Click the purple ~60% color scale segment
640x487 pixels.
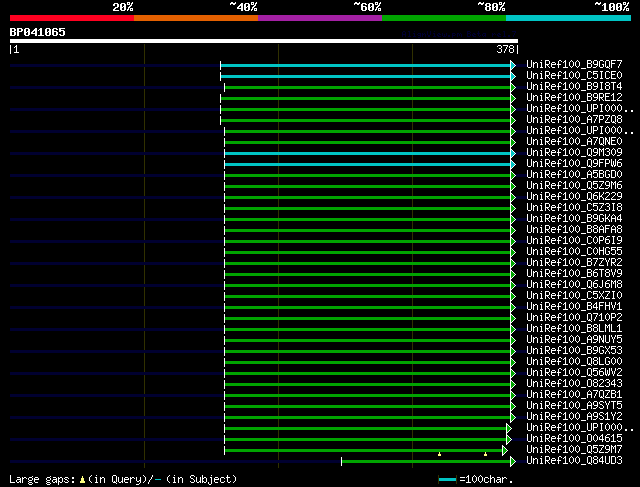point(319,17)
